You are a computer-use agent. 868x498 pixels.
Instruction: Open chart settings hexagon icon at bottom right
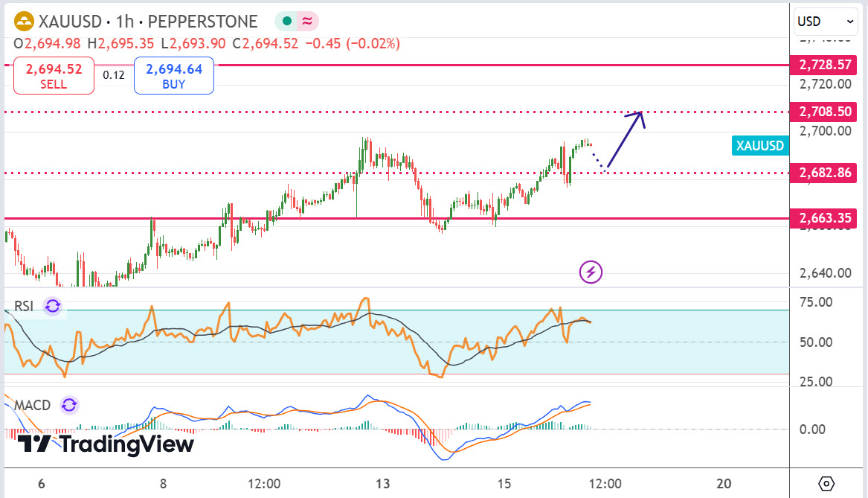pyautogui.click(x=826, y=484)
